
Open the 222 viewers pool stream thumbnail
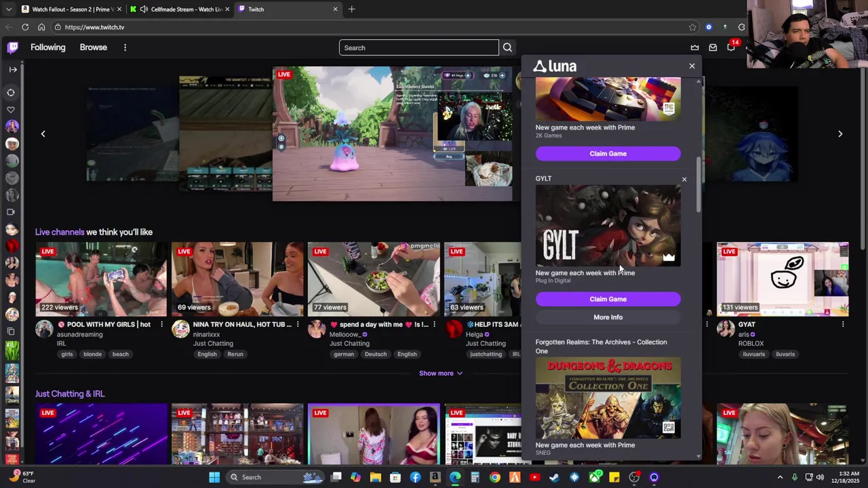point(101,279)
